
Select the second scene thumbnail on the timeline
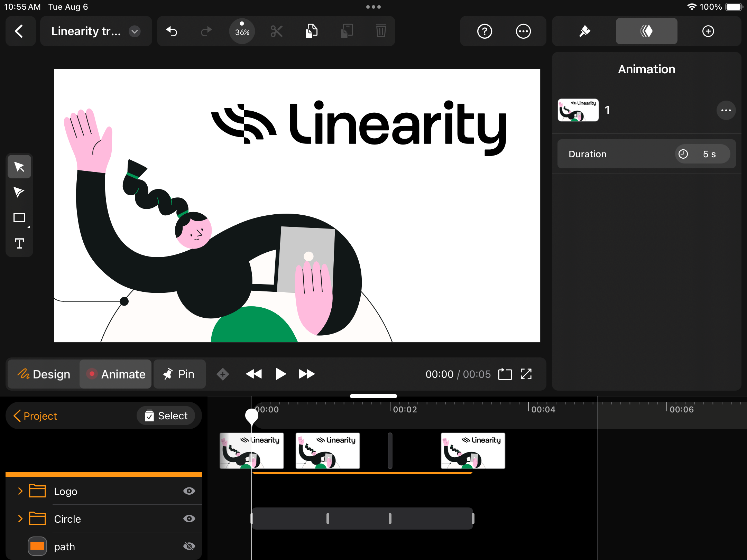pos(328,451)
